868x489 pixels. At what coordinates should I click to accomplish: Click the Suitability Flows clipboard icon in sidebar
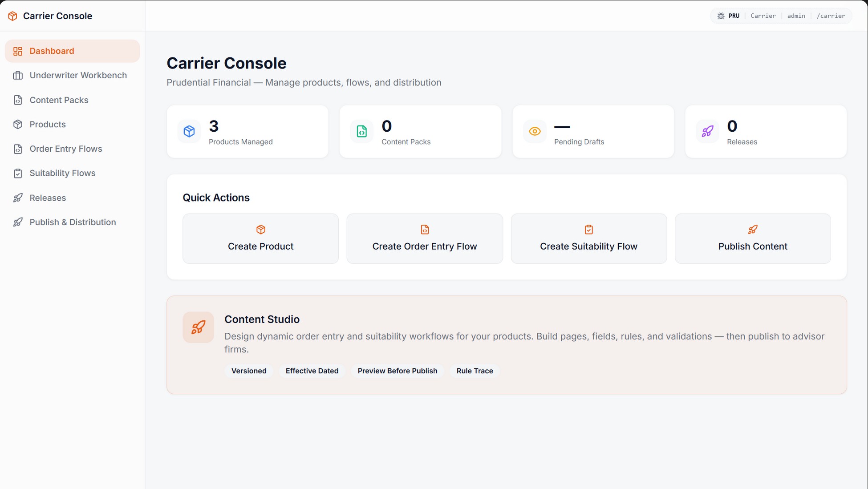pyautogui.click(x=18, y=173)
